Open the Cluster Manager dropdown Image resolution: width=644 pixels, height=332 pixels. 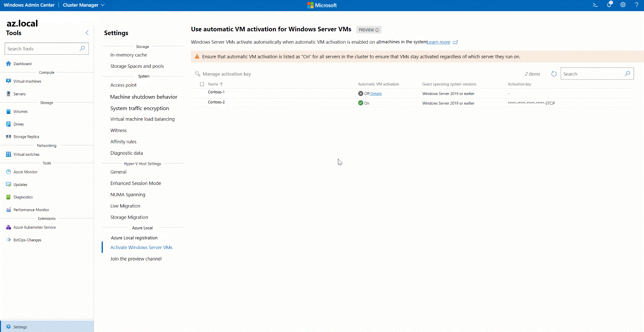click(84, 5)
